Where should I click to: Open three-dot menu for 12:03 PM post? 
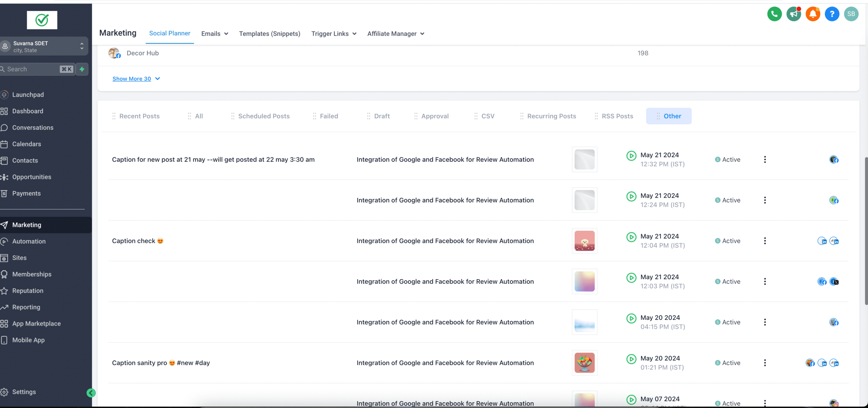click(765, 281)
